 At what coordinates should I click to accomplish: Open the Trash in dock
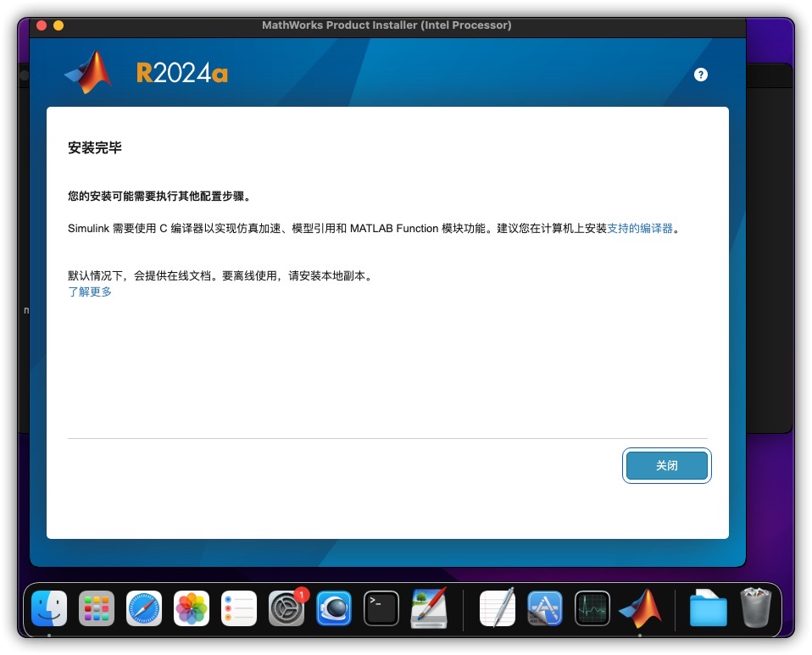tap(756, 608)
